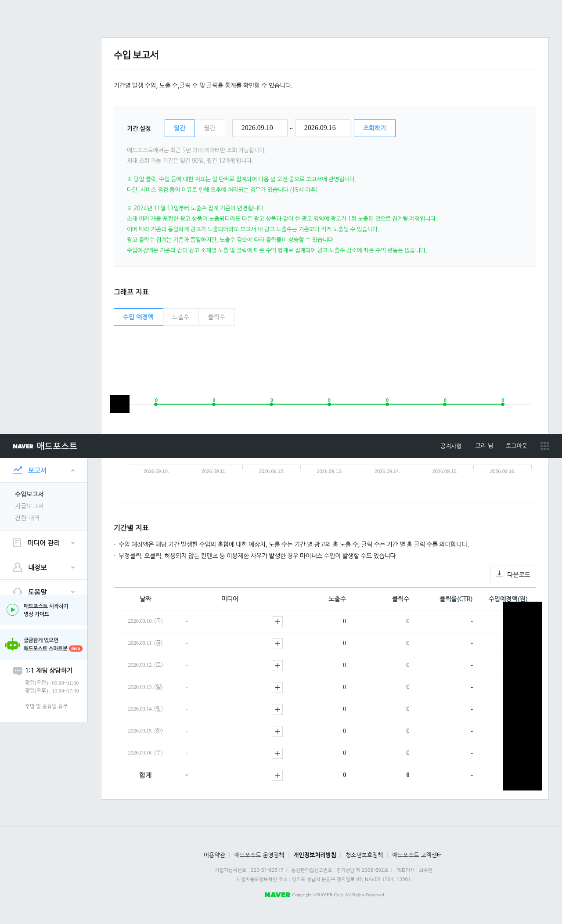
Task: Open 전환 내역 in the sidebar
Action: 27,518
